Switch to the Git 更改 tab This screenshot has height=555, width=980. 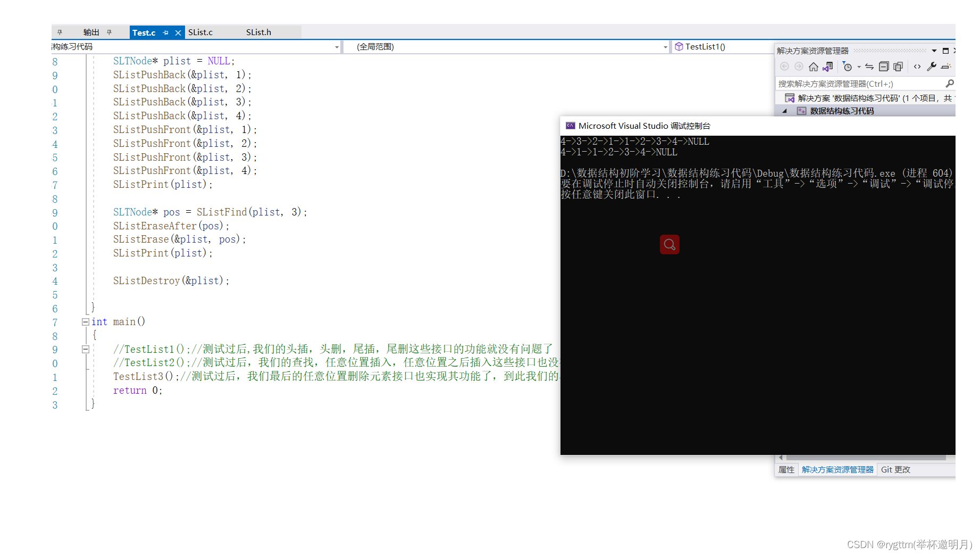coord(895,470)
